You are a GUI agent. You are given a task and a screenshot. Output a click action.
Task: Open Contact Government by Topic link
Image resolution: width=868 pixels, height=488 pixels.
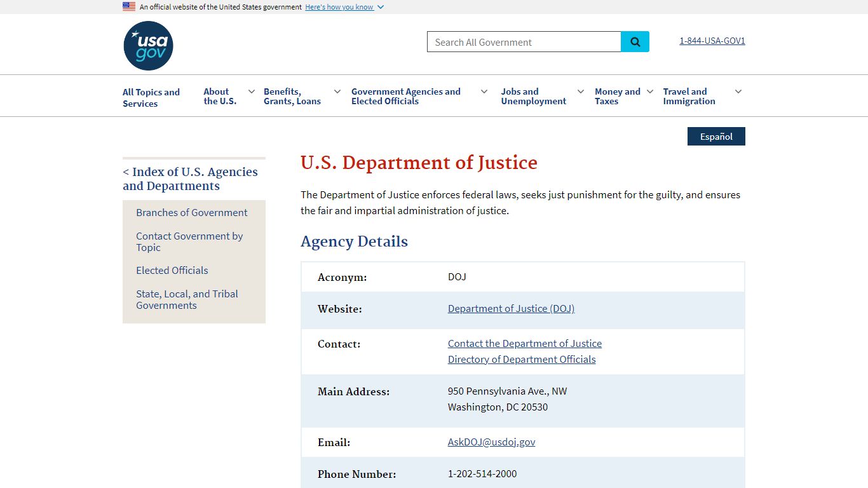tap(189, 241)
